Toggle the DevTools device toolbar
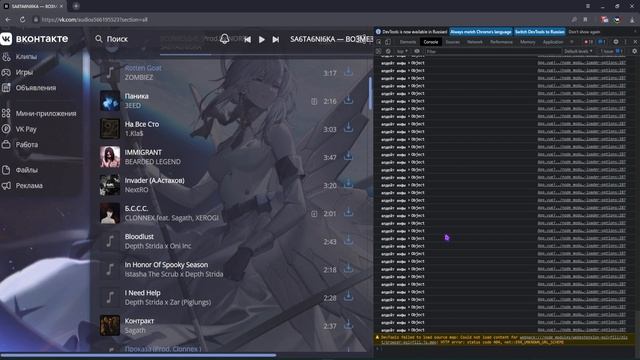The height and width of the screenshot is (360, 640). click(388, 42)
